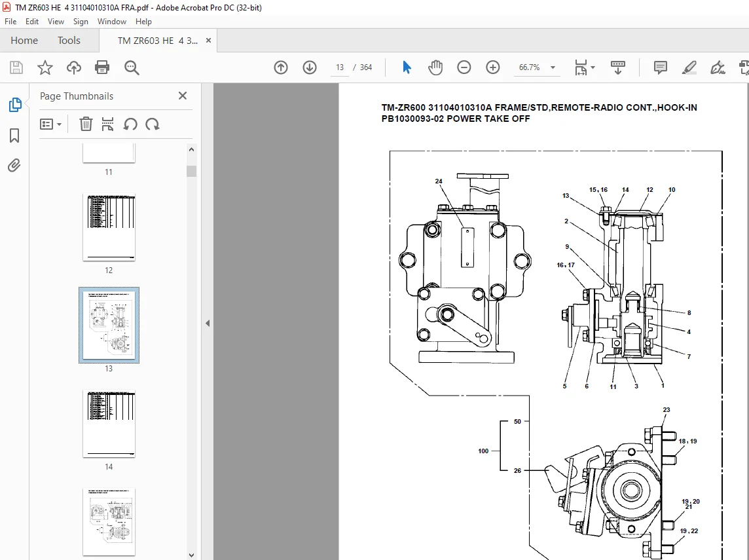
Task: Add the document to starred files
Action: pyautogui.click(x=45, y=67)
